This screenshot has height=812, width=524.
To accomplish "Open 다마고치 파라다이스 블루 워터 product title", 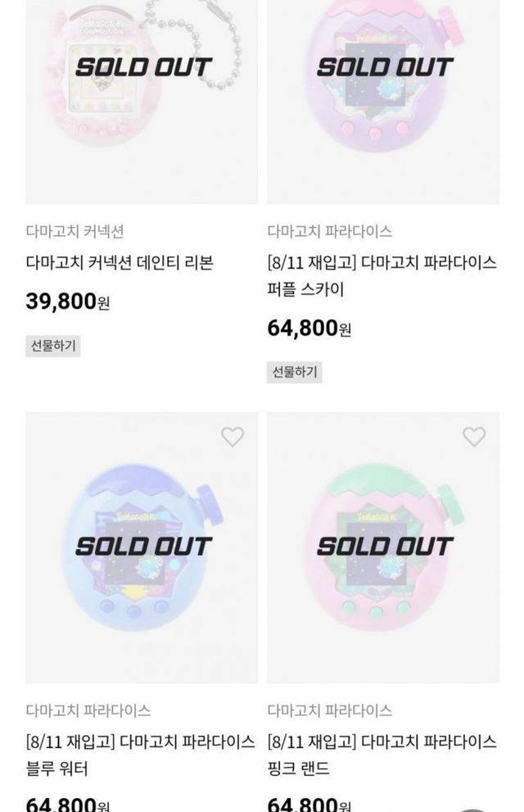I will coord(140,755).
